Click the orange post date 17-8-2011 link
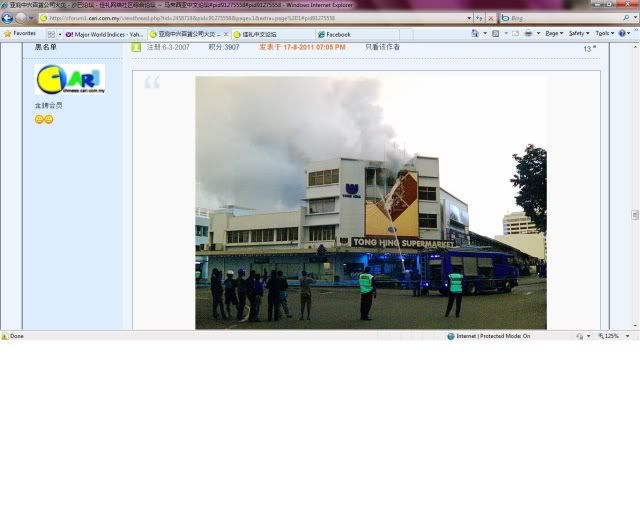 pyautogui.click(x=302, y=47)
